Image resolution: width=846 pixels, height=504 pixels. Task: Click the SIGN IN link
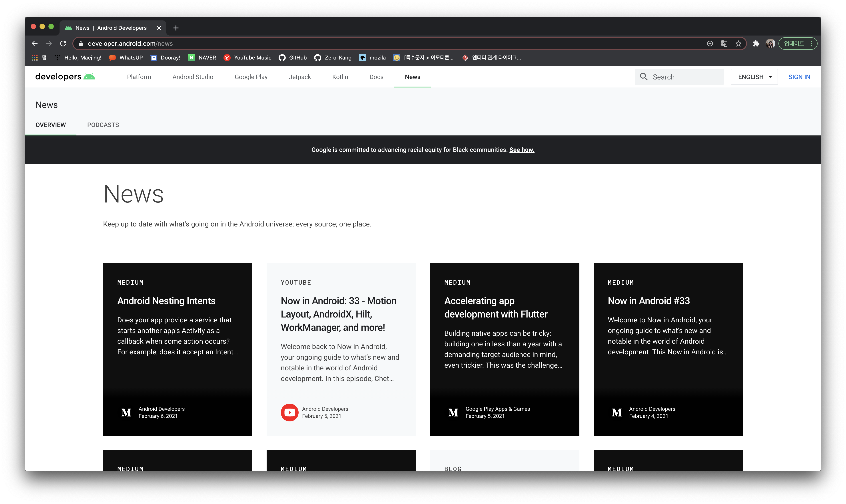pyautogui.click(x=799, y=77)
